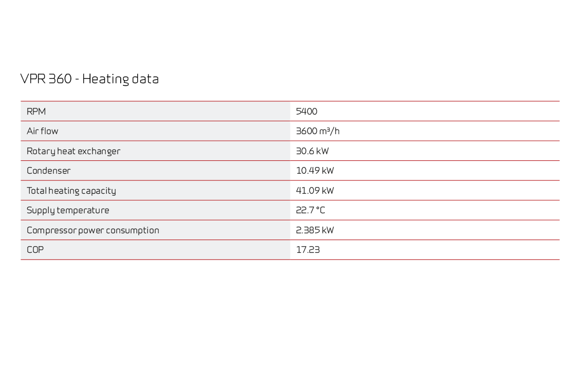Click the 5400 RPM value
Screen dimensions: 588x372
point(306,111)
